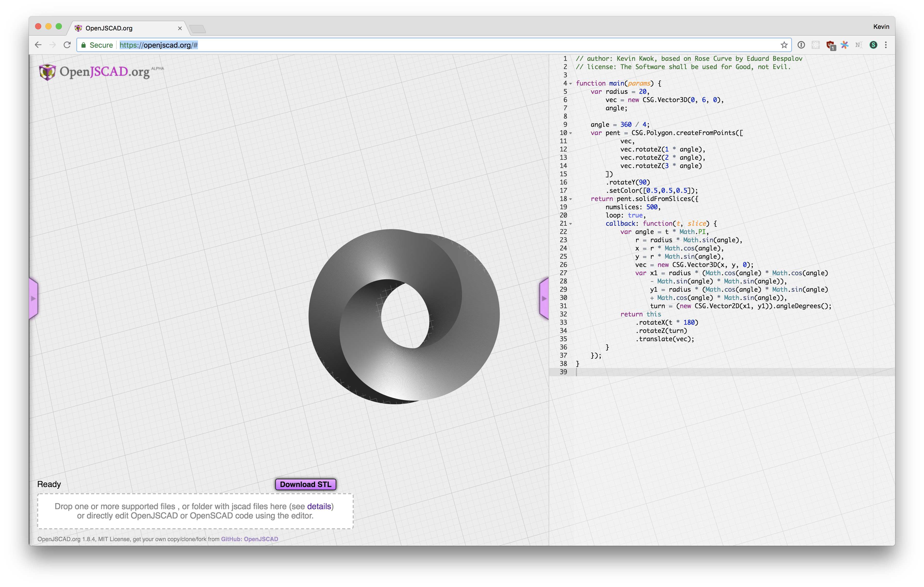The height and width of the screenshot is (587, 924).
Task: Click the browser back arrow
Action: [38, 45]
